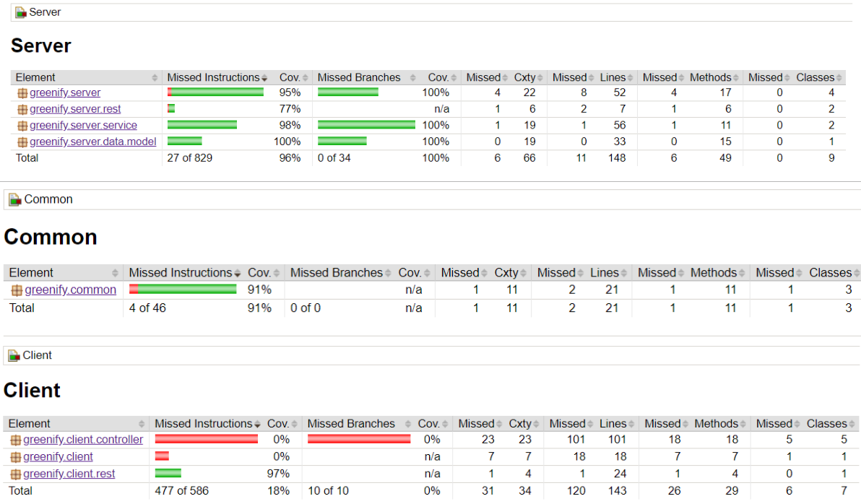
Task: Click the package icon beside greenify.server
Action: tap(22, 93)
